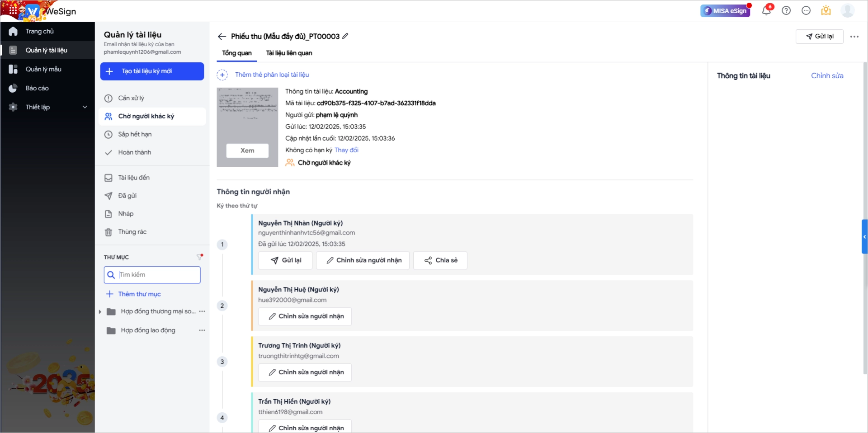Click the help question mark icon
Screen dimensions: 868x433
coord(786,10)
